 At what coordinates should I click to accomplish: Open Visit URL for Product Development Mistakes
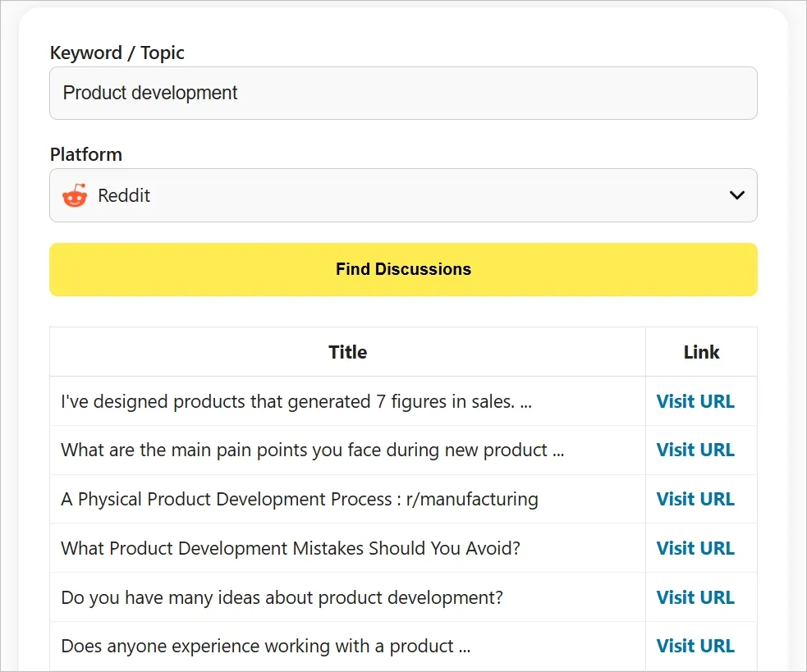coord(695,548)
